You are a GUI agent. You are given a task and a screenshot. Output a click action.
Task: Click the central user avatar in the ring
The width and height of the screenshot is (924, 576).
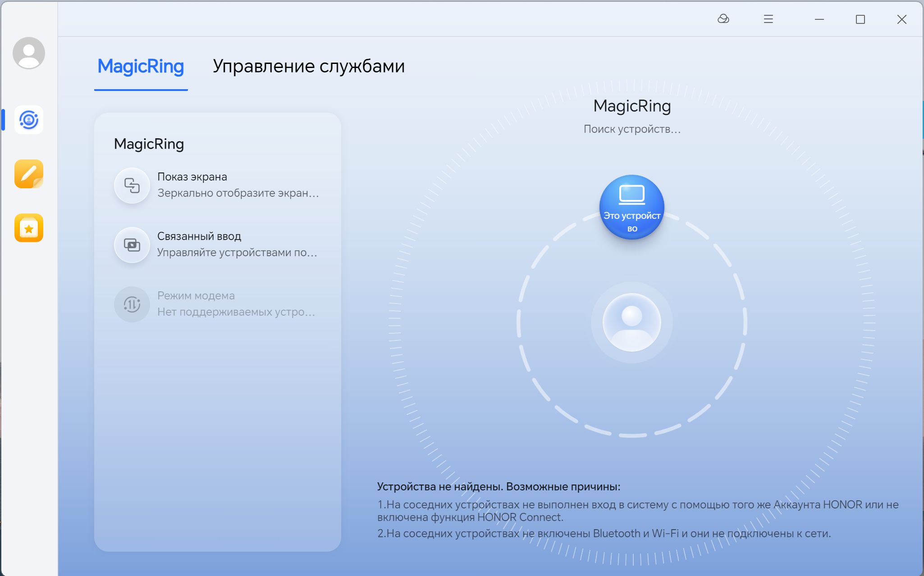632,322
